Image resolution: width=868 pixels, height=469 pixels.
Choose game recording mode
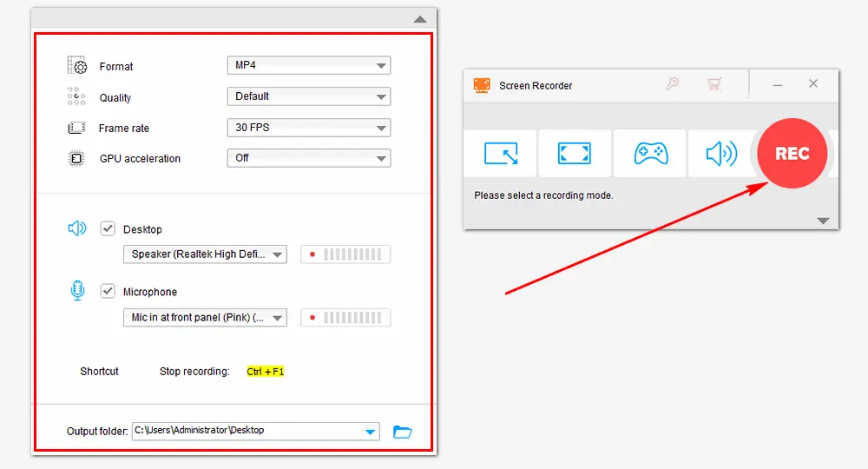coord(650,154)
